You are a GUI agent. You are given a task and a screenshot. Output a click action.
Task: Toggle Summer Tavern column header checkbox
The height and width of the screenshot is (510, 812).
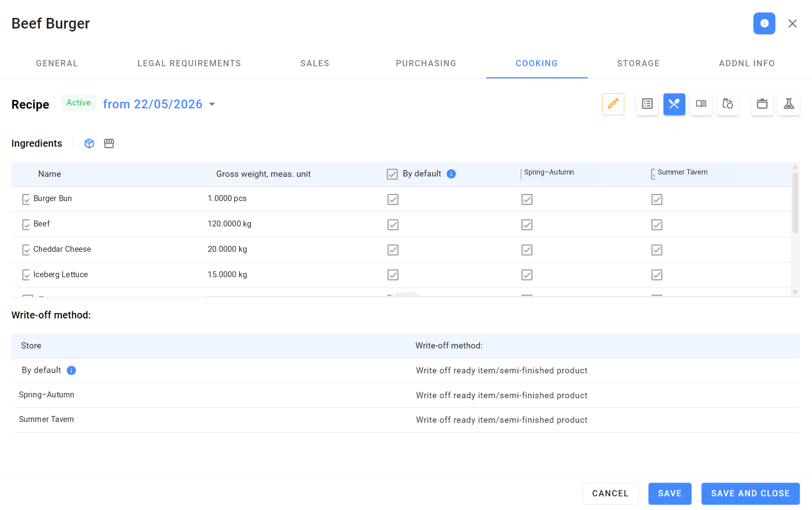pos(653,174)
